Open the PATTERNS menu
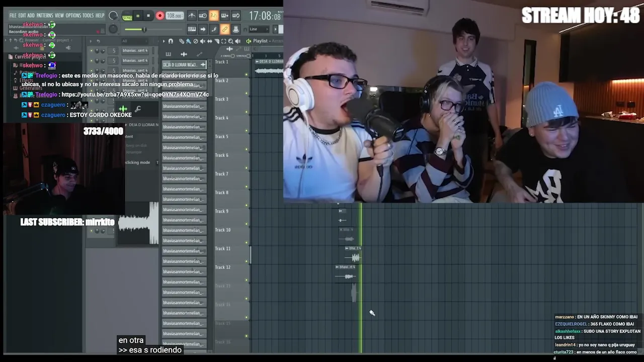This screenshot has height=362, width=644. pos(45,15)
